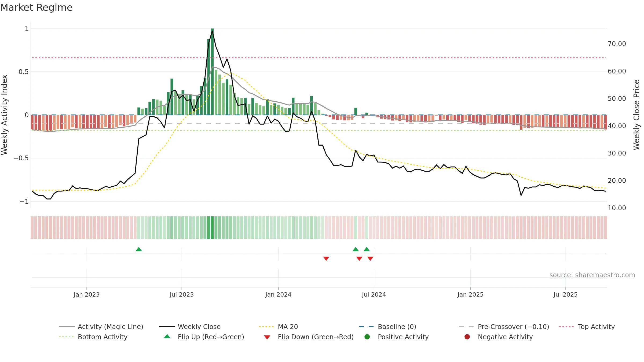The image size is (644, 362).
Task: Click the last red flip-down triangle before Jul 2024
Action: (x=370, y=258)
